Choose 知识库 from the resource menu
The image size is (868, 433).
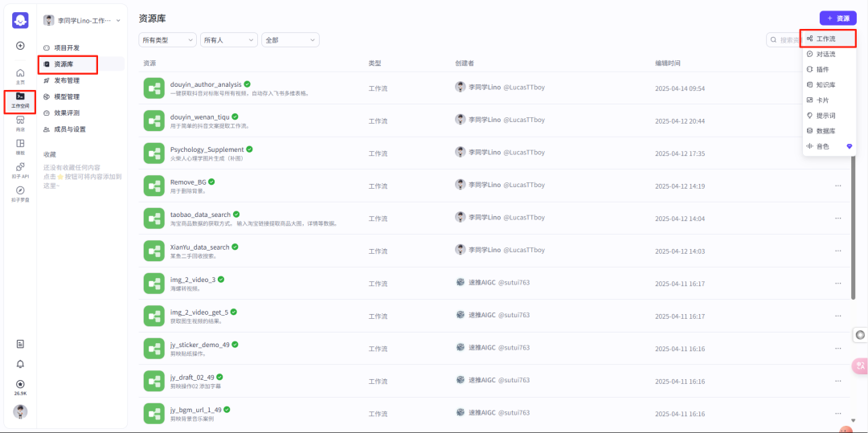click(829, 84)
